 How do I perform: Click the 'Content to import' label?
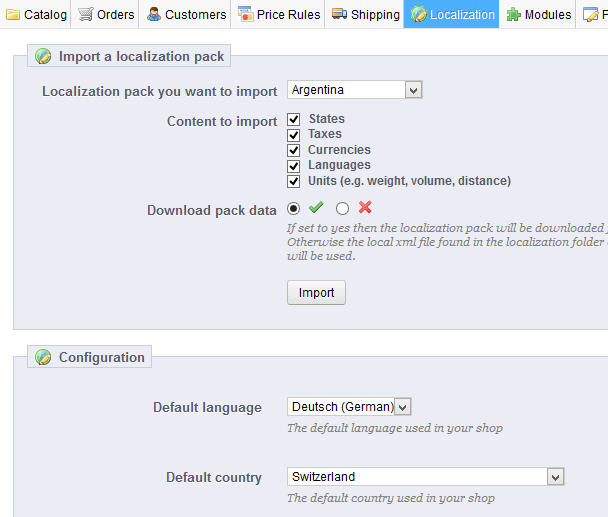pos(222,121)
